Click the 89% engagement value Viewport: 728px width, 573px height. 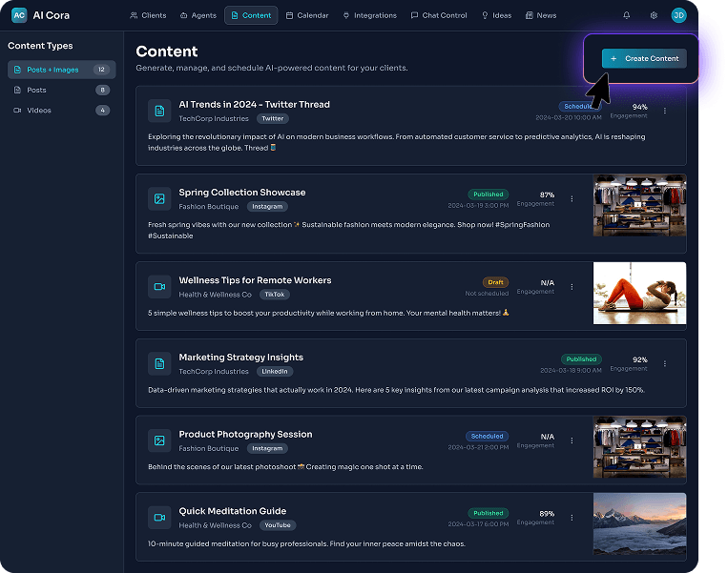pos(547,514)
